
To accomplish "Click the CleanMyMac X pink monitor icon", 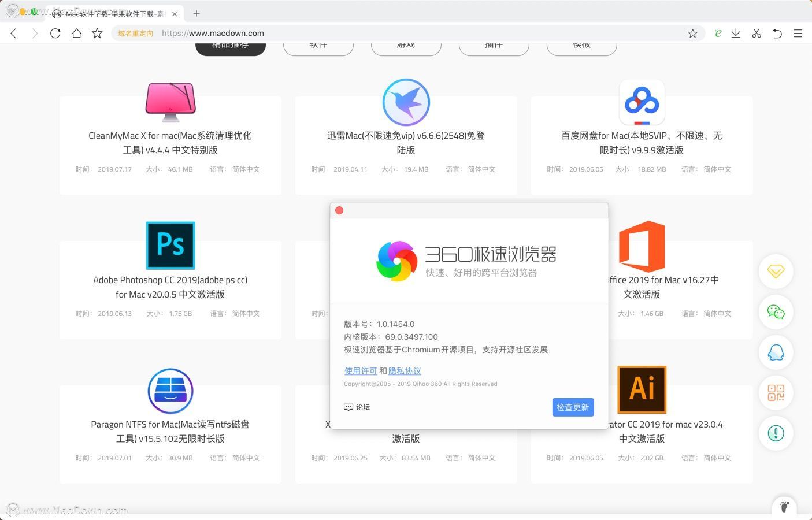I will point(170,102).
